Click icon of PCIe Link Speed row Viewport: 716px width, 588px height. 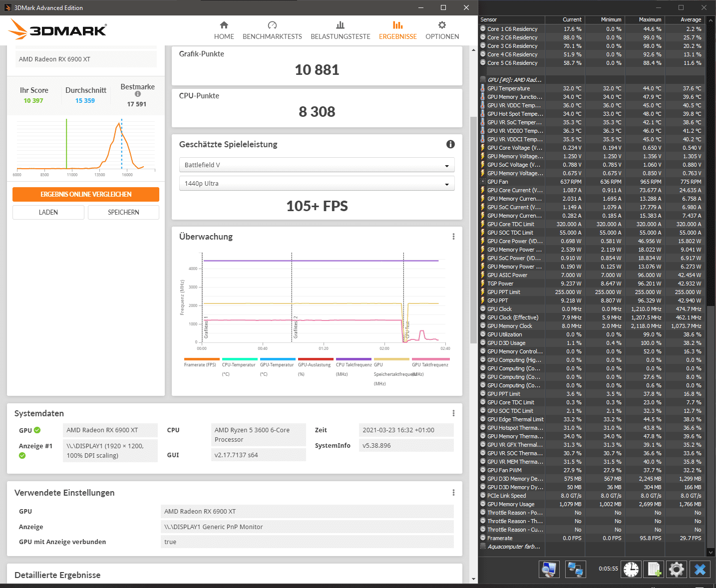(x=483, y=496)
